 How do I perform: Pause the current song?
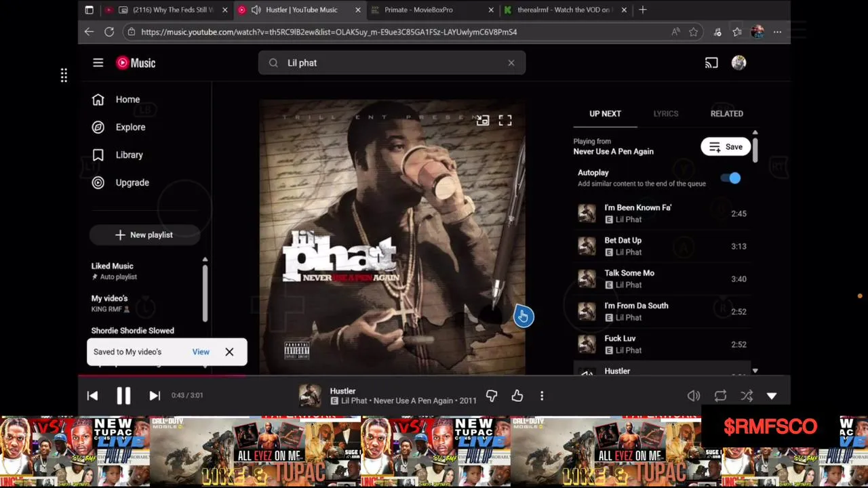click(123, 396)
